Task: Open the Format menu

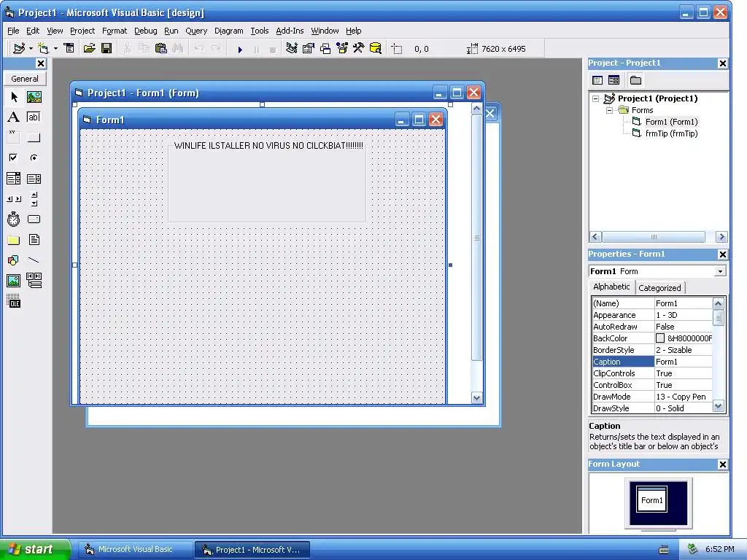Action: coord(115,31)
